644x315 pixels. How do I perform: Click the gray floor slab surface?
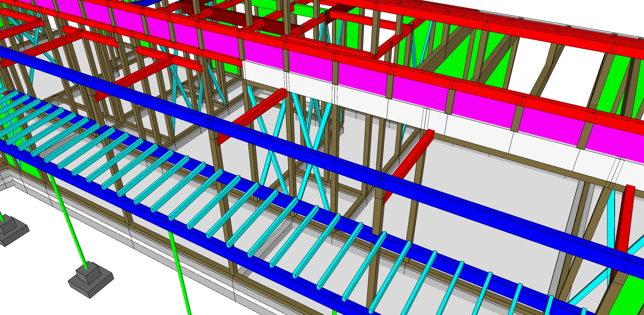[x=471, y=195]
